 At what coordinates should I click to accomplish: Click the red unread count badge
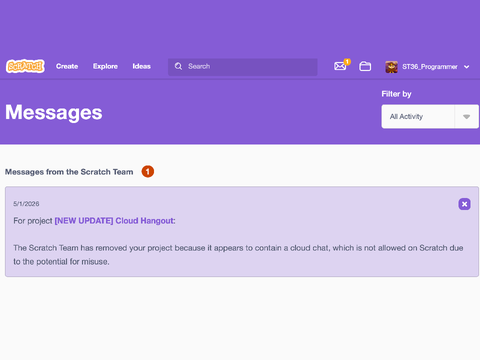pyautogui.click(x=148, y=172)
